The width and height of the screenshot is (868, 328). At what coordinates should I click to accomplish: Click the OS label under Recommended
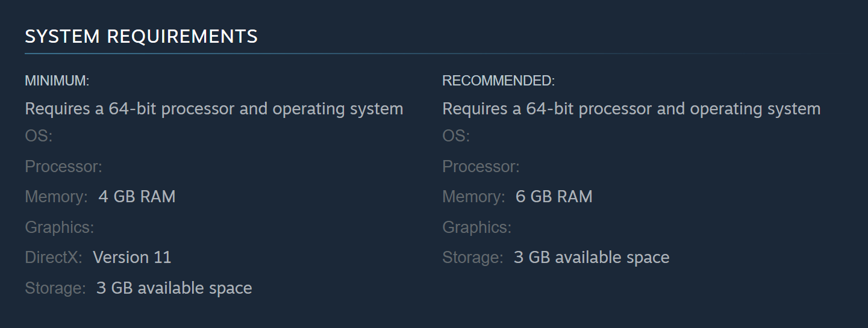[x=456, y=136]
